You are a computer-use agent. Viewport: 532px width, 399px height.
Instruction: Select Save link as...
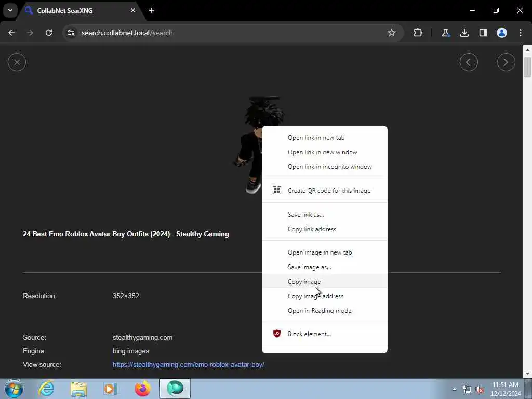click(x=325, y=215)
